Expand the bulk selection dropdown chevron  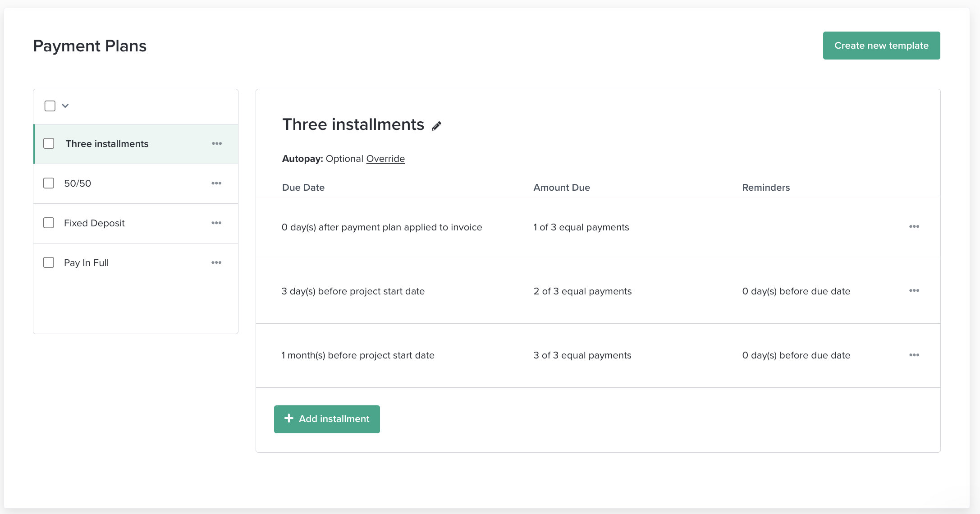(x=65, y=106)
